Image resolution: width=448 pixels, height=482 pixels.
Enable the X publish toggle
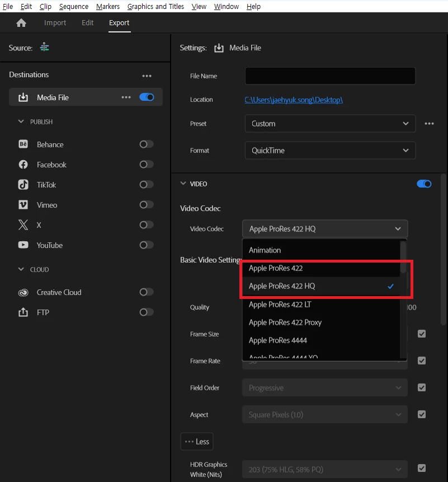pyautogui.click(x=147, y=224)
